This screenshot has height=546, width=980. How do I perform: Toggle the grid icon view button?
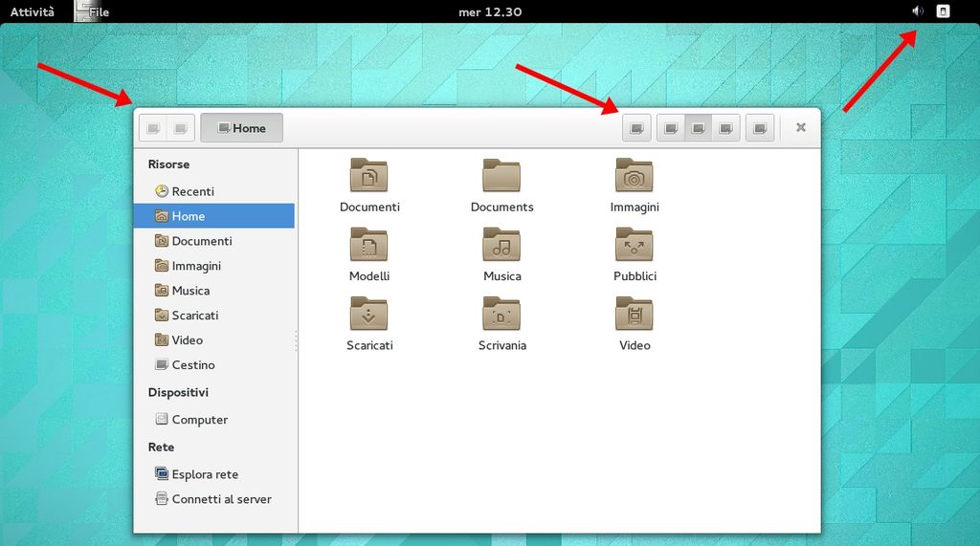tap(699, 128)
